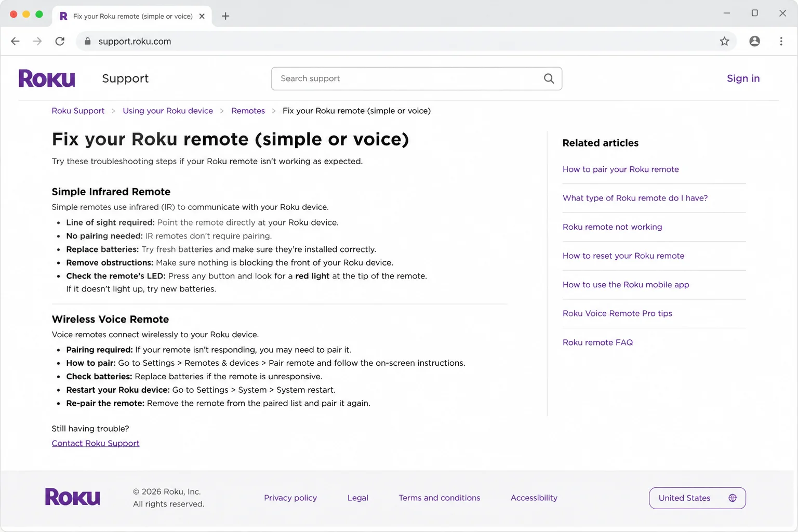Open the United States region selector
Viewport: 798px width, 532px height.
[x=697, y=498]
